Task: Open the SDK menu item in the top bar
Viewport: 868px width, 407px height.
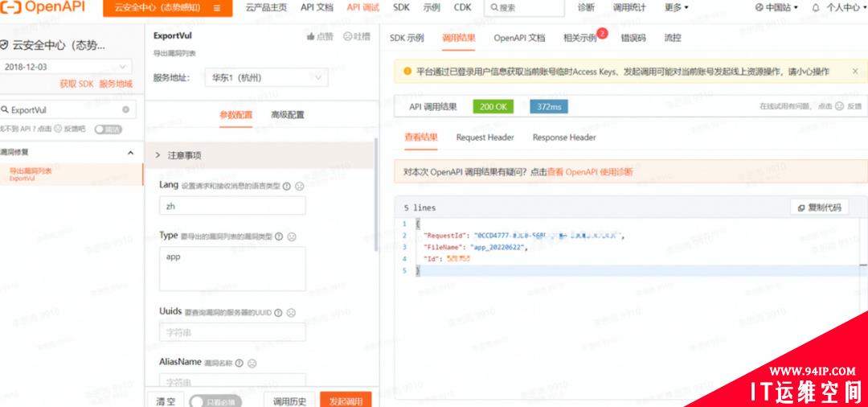Action: [401, 8]
